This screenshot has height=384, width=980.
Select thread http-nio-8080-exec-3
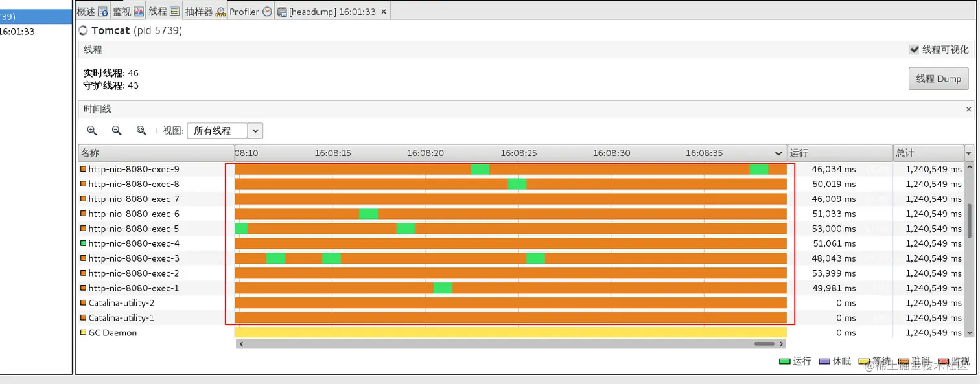pos(134,258)
